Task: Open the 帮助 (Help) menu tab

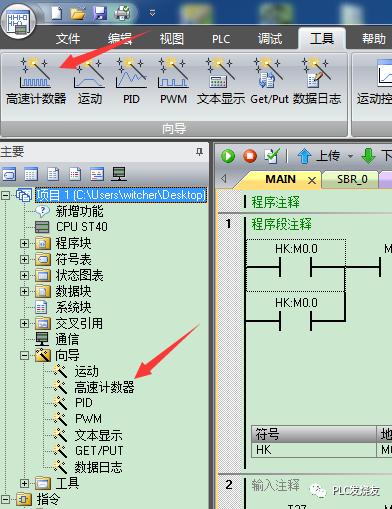Action: [374, 39]
